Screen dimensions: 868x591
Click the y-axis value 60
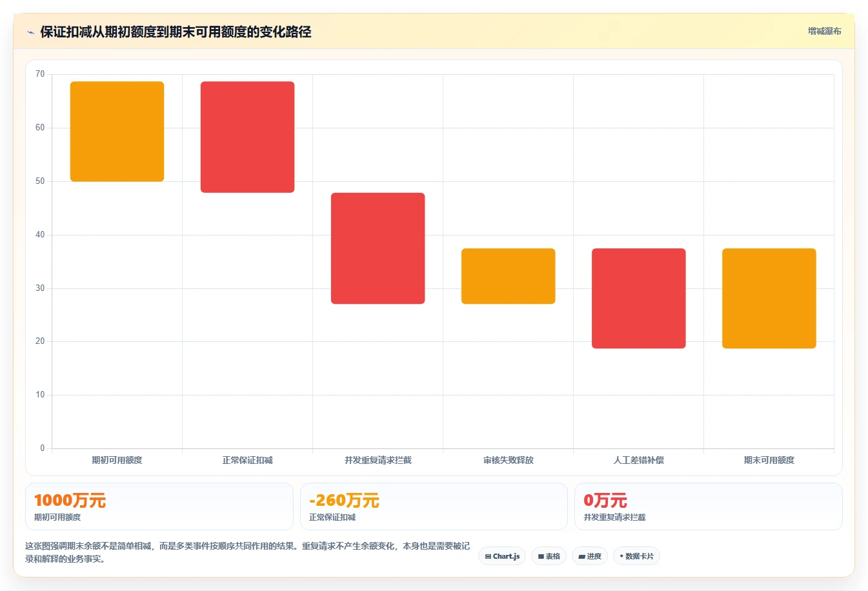[40, 128]
